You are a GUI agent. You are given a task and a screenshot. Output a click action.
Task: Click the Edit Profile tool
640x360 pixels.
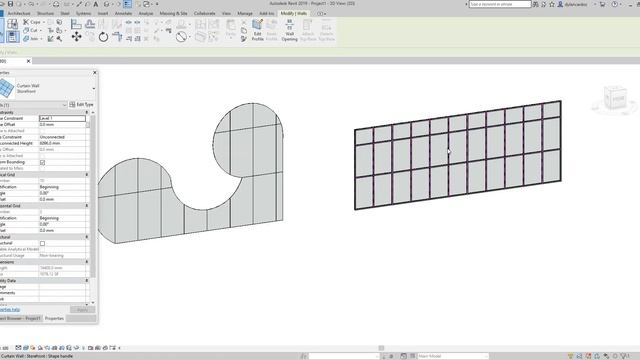point(257,30)
